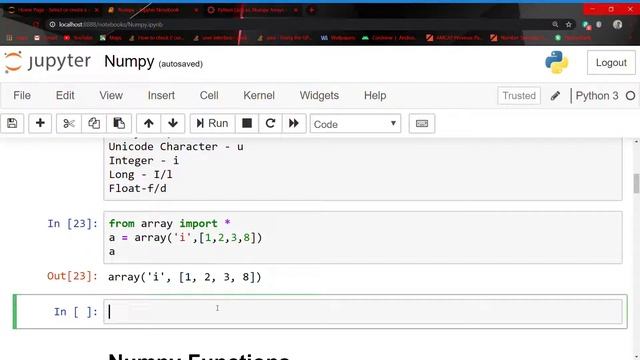
Task: Open the browser profile avatar
Action: click(618, 24)
